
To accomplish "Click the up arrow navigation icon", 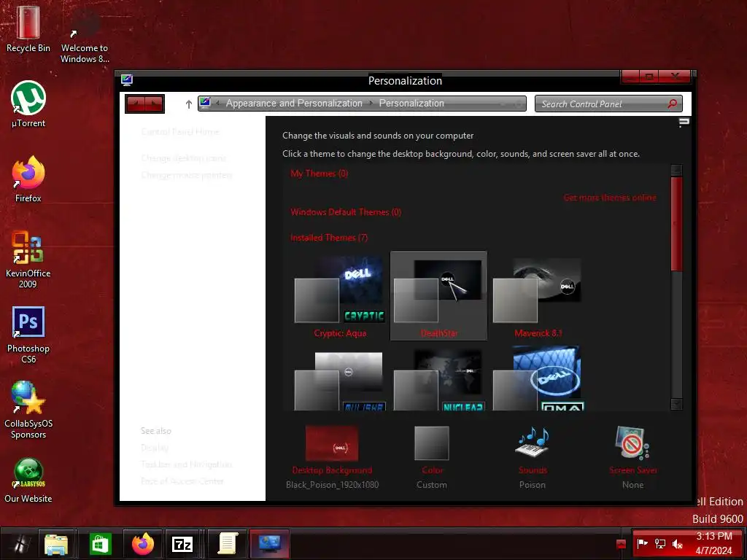I will (189, 104).
